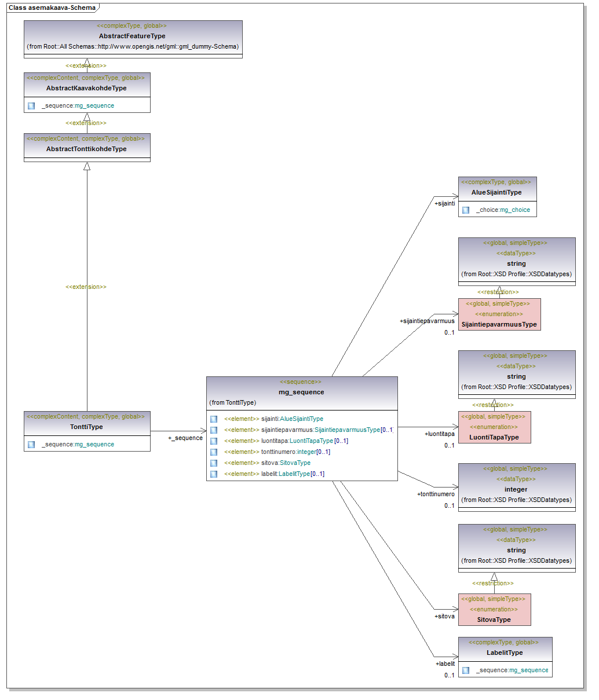Click the _sequence icon in the LabelitType class
This screenshot has width=599, height=700.
point(466,670)
